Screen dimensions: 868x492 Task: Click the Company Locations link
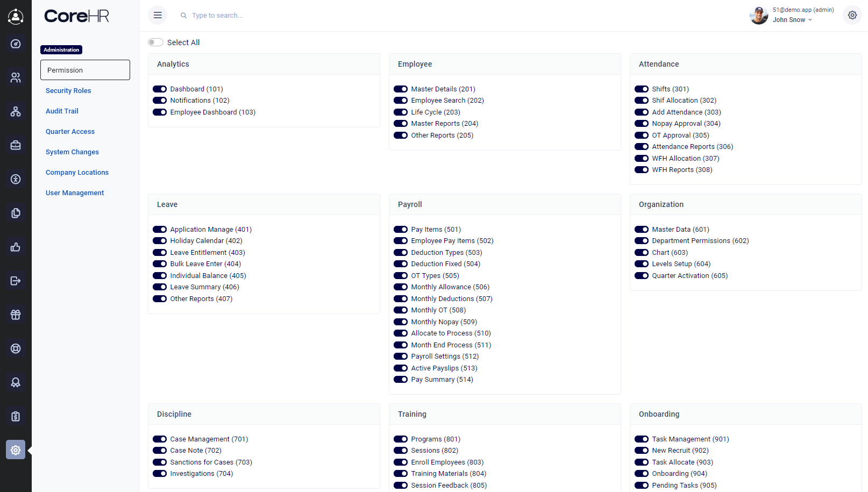tap(77, 173)
